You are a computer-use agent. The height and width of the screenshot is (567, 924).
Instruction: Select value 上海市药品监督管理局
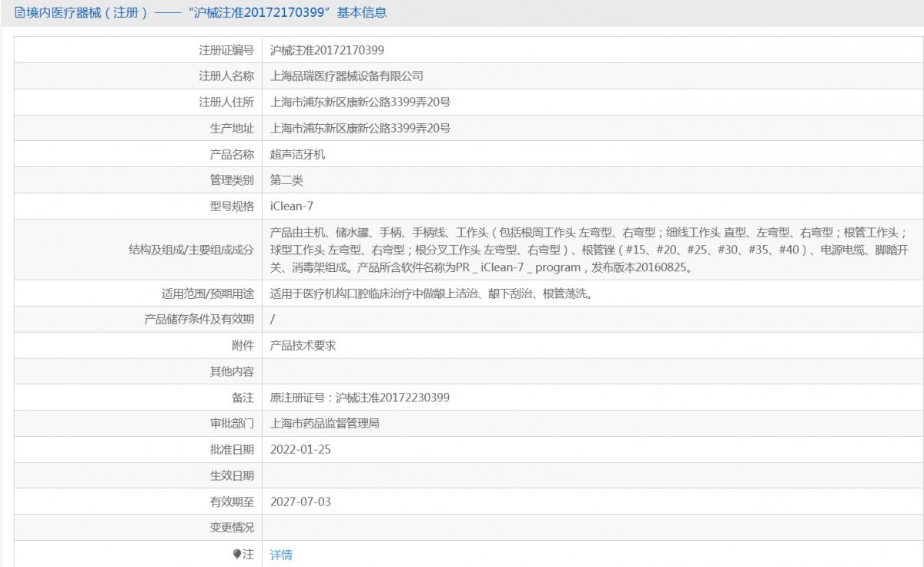click(324, 424)
